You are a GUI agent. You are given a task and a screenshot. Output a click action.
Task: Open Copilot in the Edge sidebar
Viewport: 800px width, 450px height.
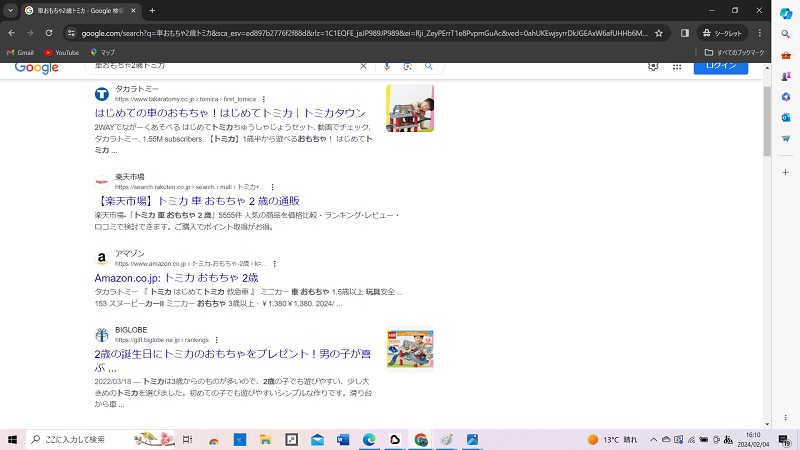tap(786, 13)
